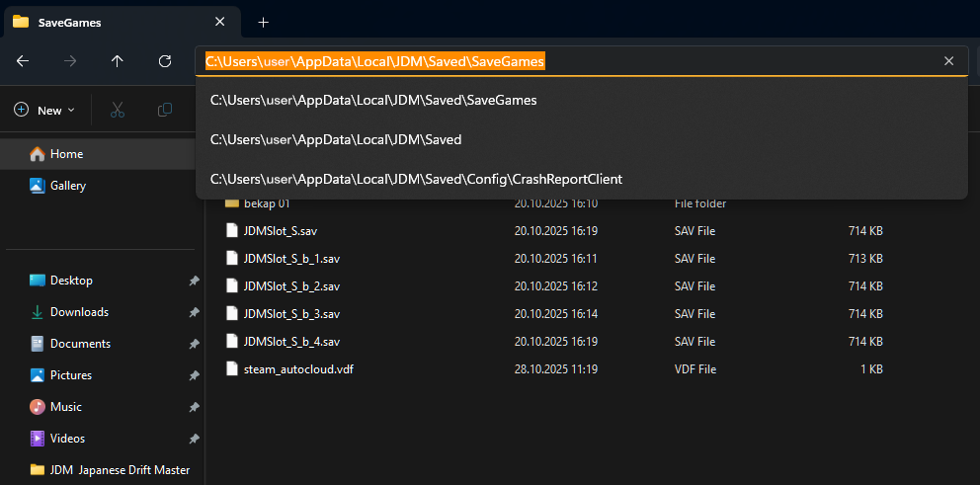
Task: Choose the CrashReportClient path suggestion
Action: pos(416,179)
